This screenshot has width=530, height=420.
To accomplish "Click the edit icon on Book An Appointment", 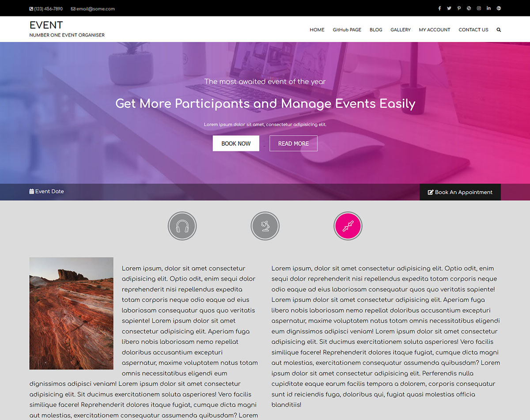I will 431,192.
